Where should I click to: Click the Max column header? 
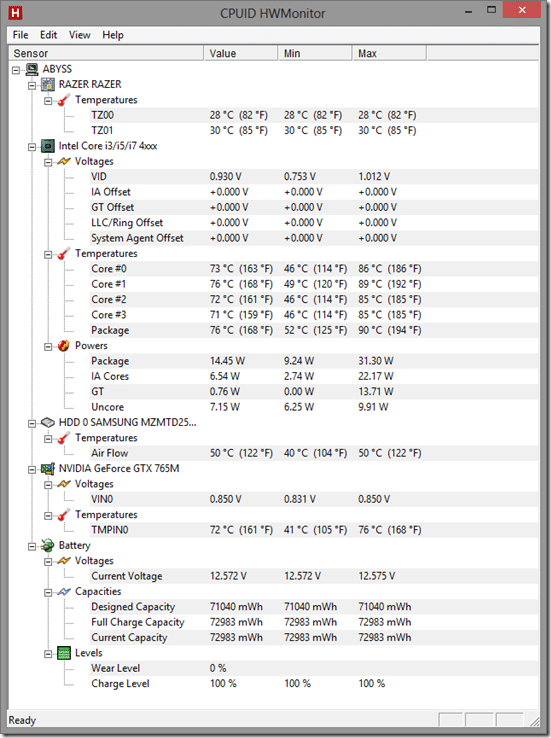point(389,53)
